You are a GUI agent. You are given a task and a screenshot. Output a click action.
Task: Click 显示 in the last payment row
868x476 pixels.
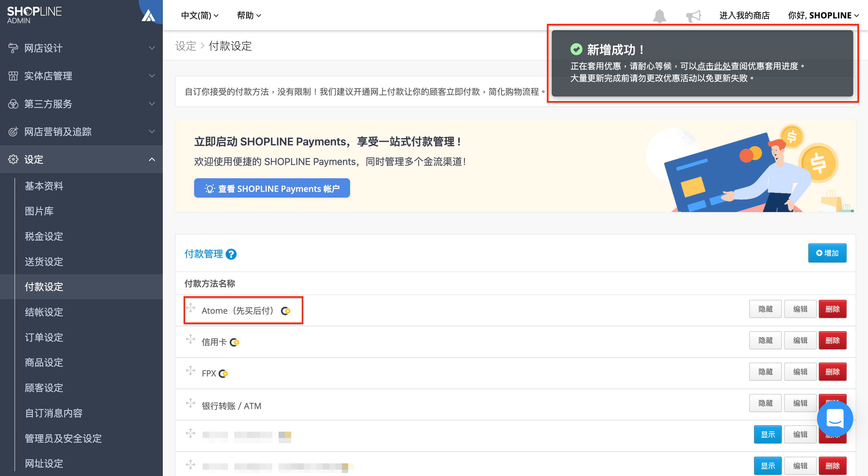tap(768, 466)
